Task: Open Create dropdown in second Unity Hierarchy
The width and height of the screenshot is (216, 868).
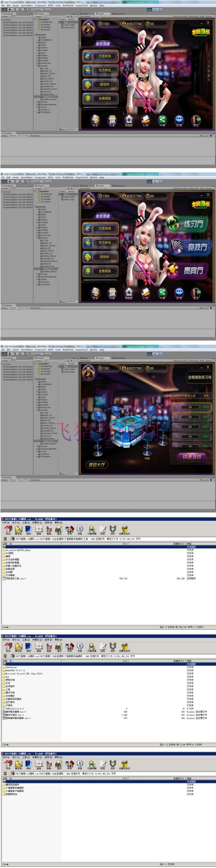Action: point(6,189)
